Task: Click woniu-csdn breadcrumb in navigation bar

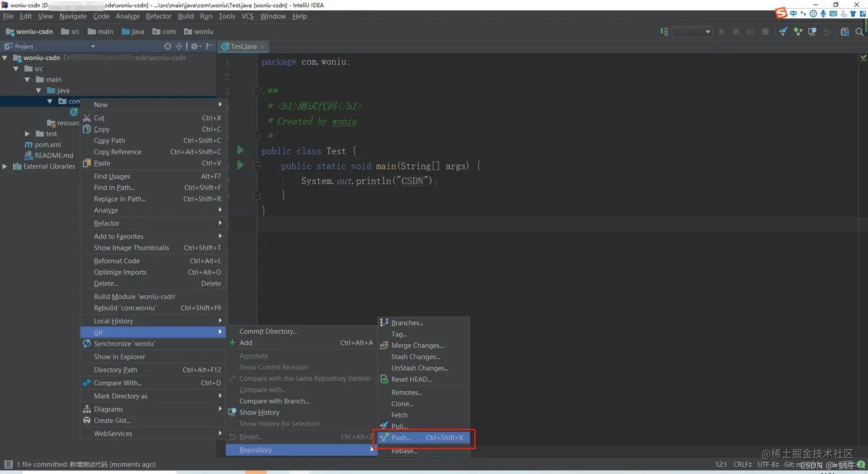Action: click(x=29, y=32)
